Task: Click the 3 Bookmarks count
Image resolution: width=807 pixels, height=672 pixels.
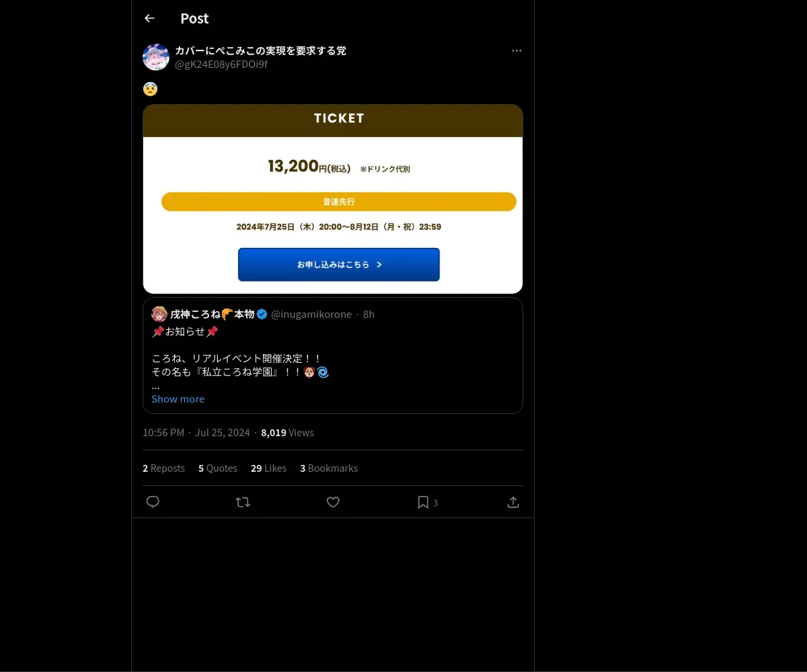Action: 329,468
